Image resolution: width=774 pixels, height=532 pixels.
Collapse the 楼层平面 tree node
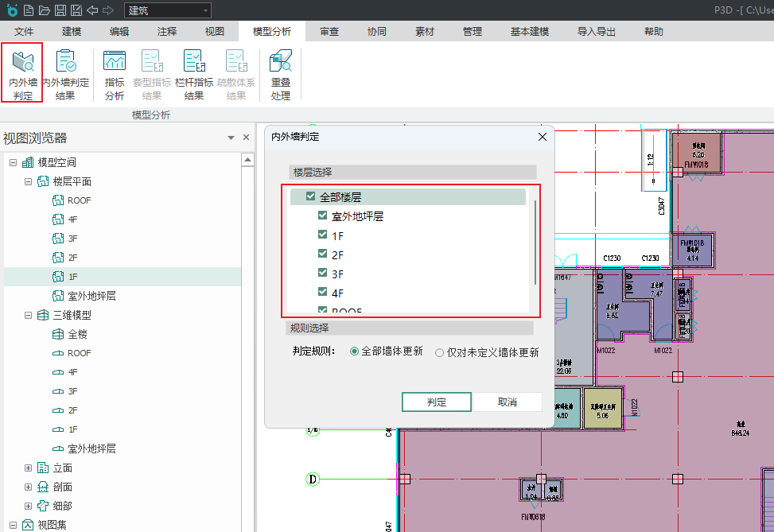28,181
